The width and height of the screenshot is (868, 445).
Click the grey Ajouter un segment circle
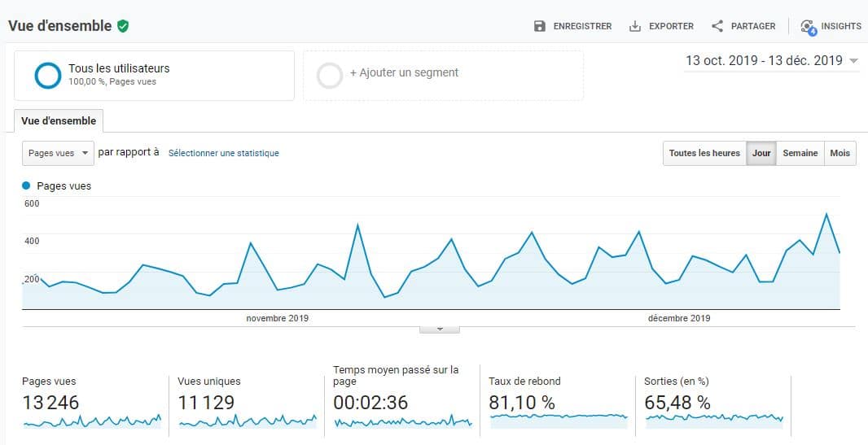[x=330, y=76]
